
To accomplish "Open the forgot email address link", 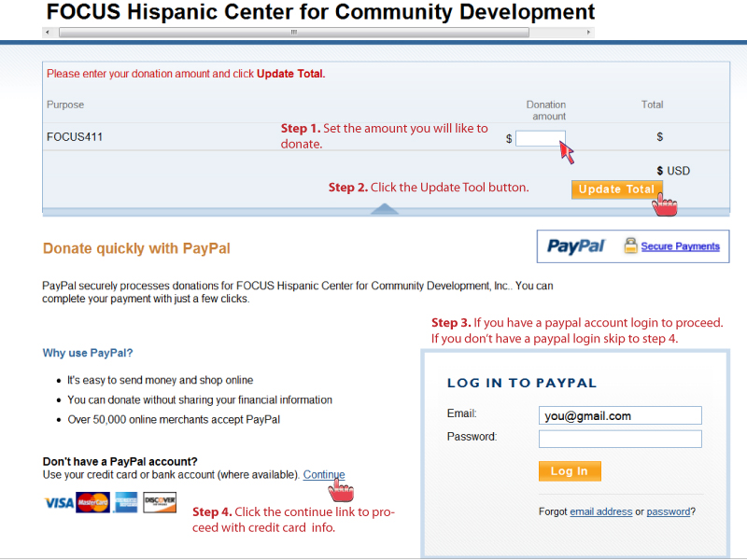I will coord(600,511).
